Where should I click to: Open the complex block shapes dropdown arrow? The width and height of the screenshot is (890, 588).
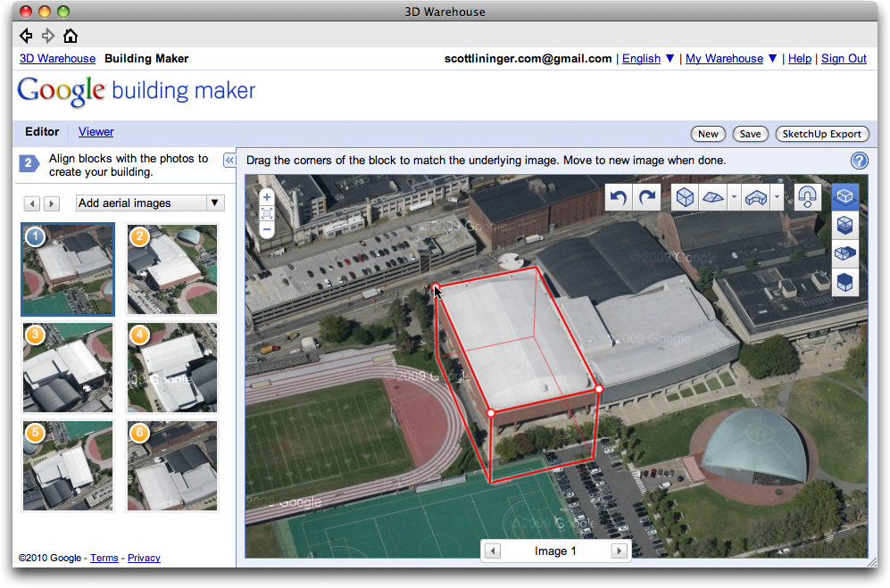[777, 197]
